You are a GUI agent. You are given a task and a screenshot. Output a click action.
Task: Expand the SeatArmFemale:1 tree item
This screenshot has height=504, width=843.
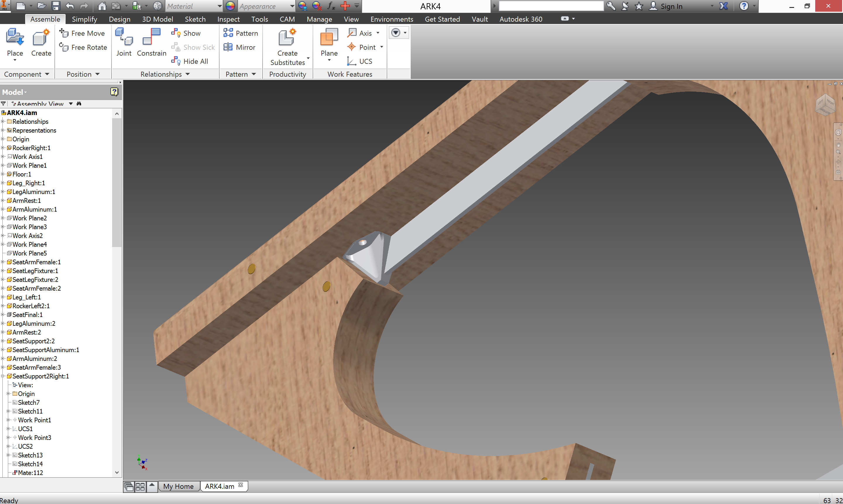(x=5, y=262)
